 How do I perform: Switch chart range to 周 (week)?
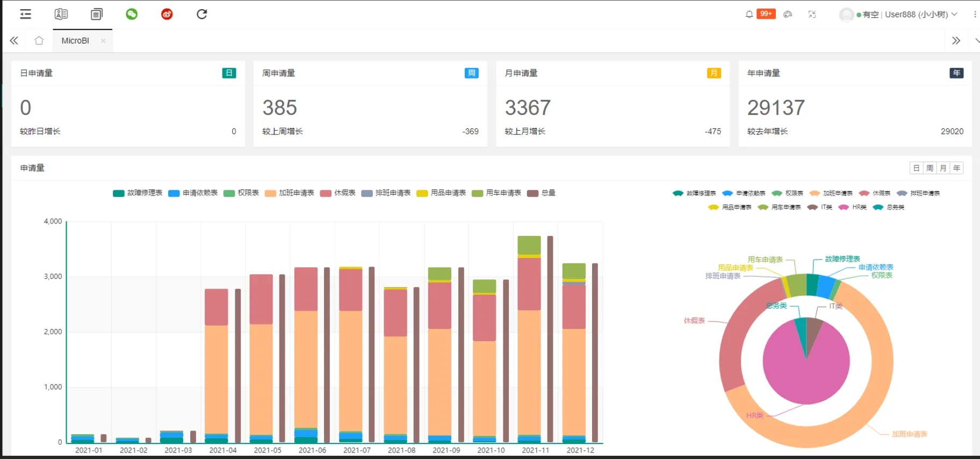click(x=929, y=168)
